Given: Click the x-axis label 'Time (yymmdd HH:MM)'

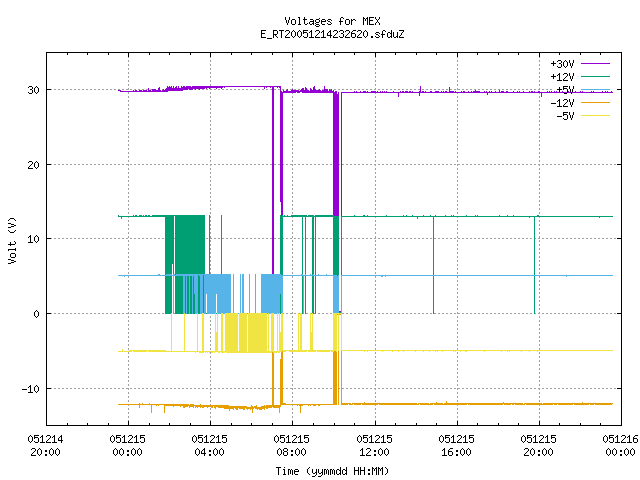Looking at the screenshot, I should pyautogui.click(x=332, y=471).
